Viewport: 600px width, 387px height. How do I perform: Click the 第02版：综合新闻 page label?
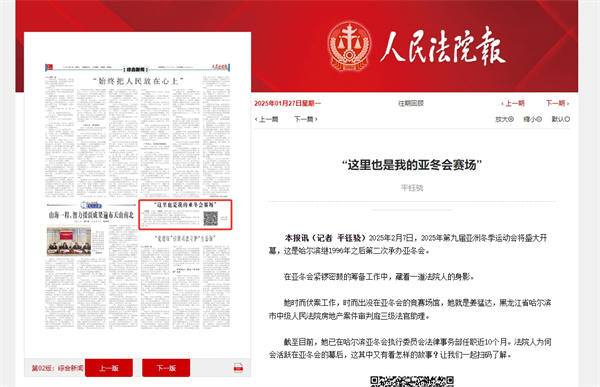click(57, 368)
